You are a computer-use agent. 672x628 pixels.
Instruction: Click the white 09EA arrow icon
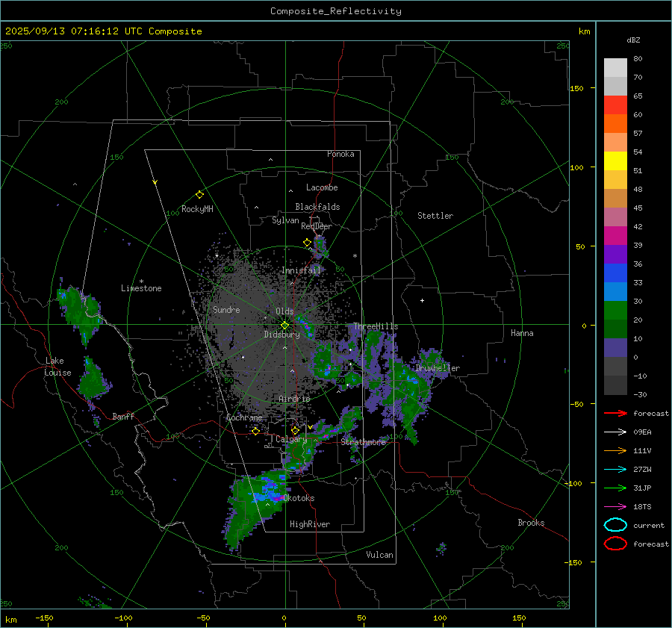pos(615,432)
